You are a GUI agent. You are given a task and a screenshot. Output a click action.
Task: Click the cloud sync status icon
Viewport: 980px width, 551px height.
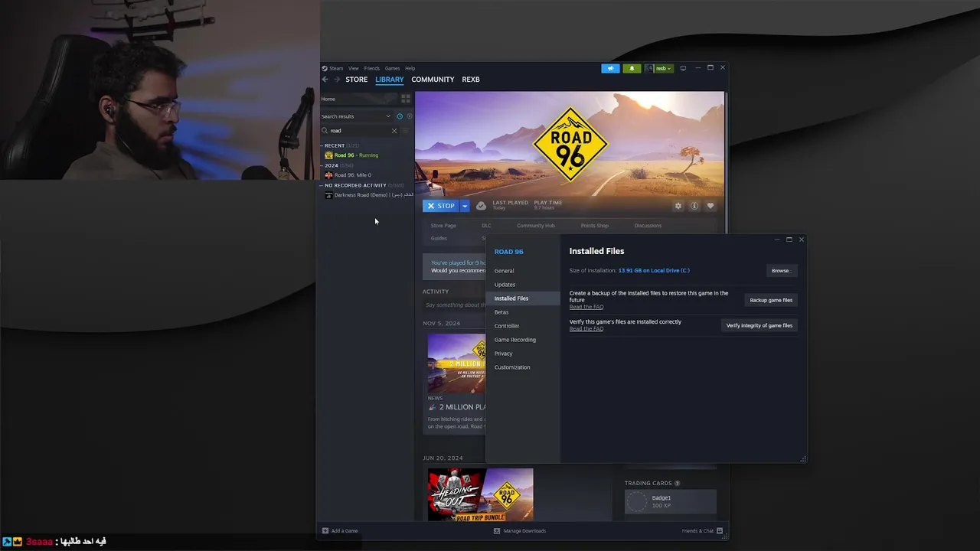click(x=481, y=206)
